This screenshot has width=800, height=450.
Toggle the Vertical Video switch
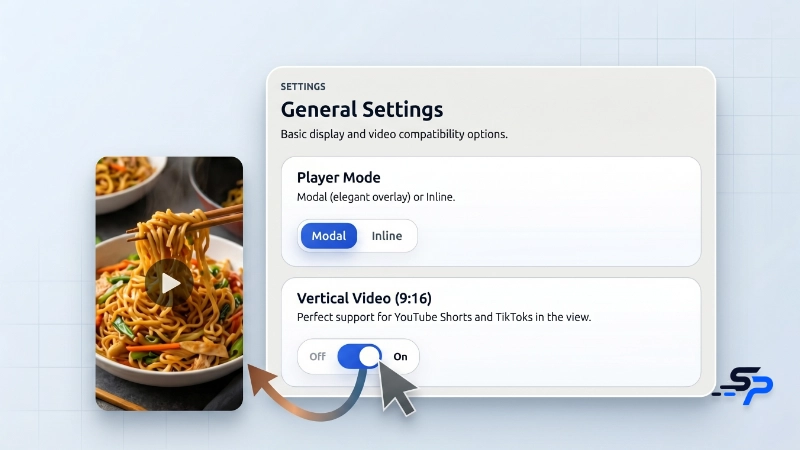click(360, 356)
